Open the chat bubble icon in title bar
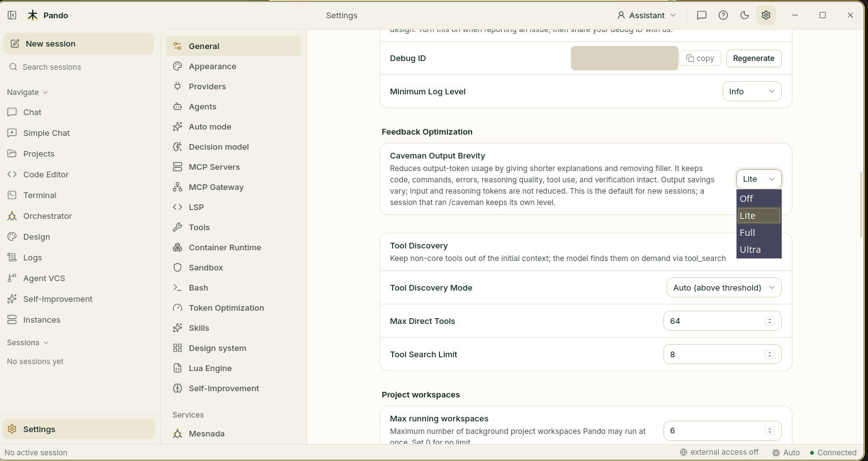Image resolution: width=868 pixels, height=461 pixels. point(702,15)
